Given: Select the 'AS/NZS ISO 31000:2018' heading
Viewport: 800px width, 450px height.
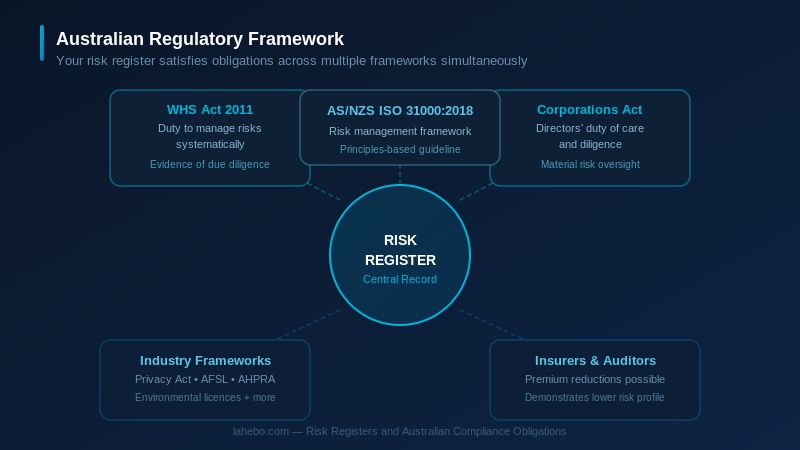Looking at the screenshot, I should (400, 111).
